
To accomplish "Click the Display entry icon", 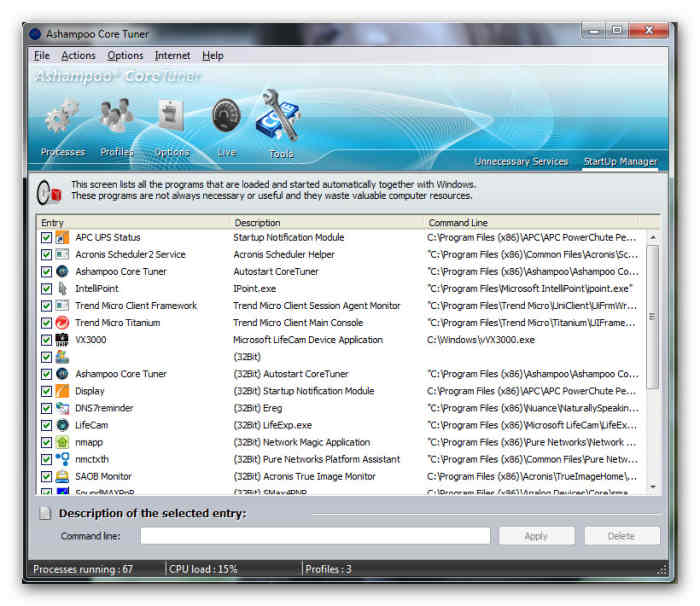I will (x=62, y=391).
